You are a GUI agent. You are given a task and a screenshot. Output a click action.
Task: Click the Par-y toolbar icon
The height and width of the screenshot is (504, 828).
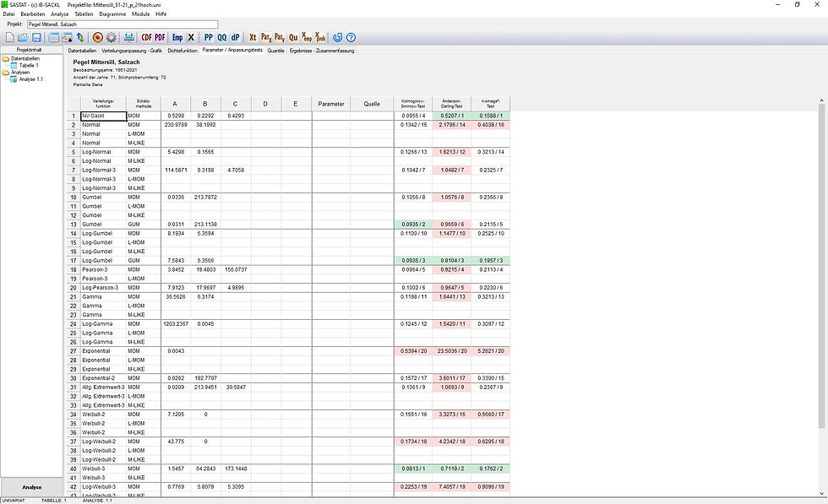click(x=280, y=37)
